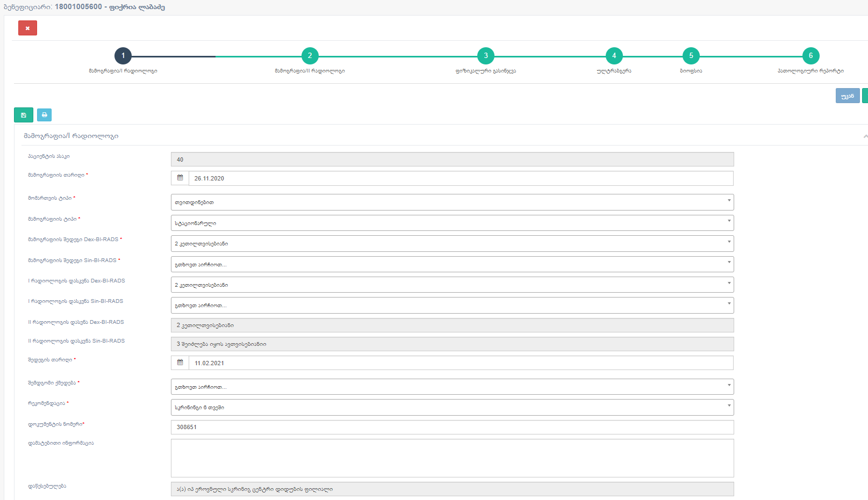The height and width of the screenshot is (500, 868).
Task: Click the green save icon button
Action: click(x=24, y=115)
